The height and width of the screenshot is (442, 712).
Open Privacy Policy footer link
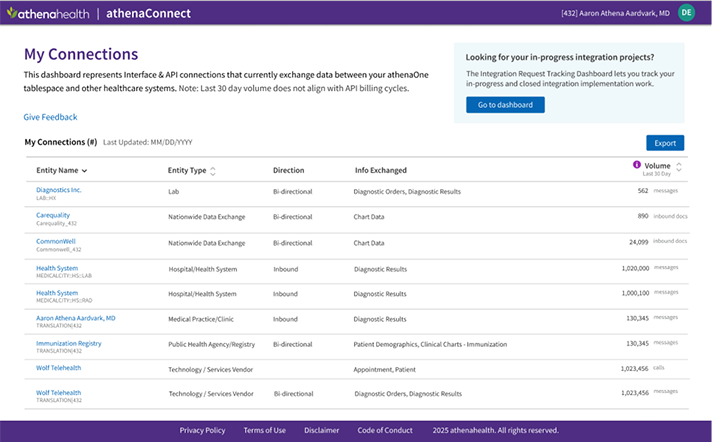coord(202,430)
